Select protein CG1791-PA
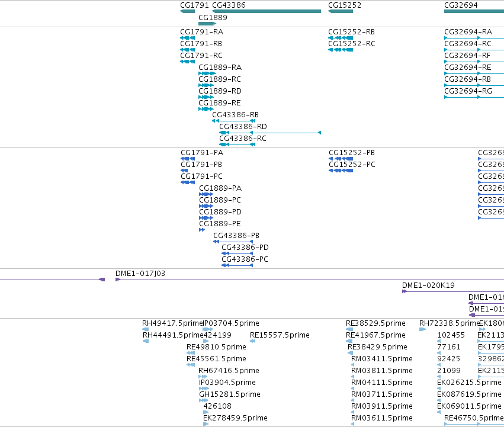This screenshot has width=504, height=427. pos(202,153)
